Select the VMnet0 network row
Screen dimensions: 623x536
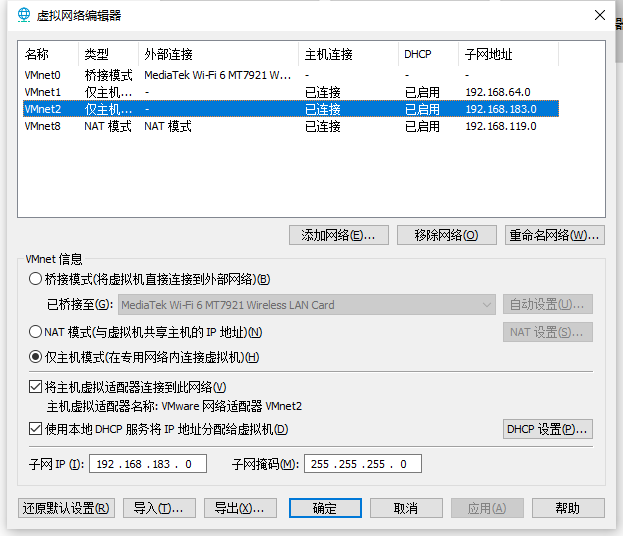tap(291, 75)
